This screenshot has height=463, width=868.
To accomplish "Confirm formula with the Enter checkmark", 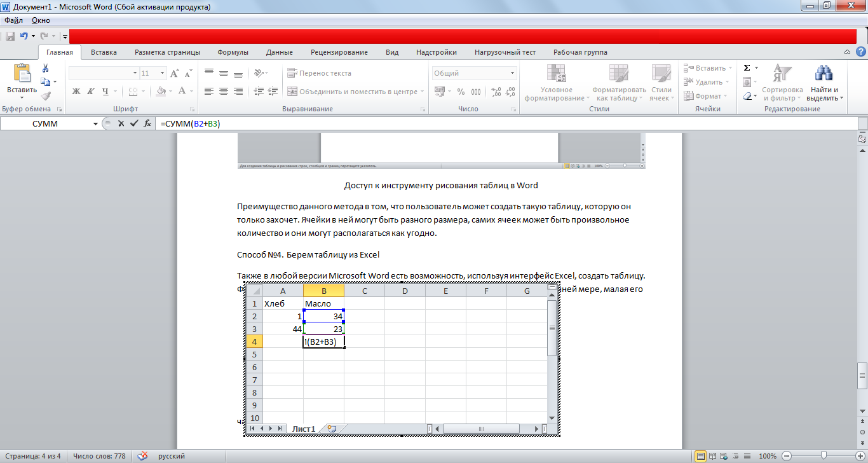I will [x=133, y=123].
